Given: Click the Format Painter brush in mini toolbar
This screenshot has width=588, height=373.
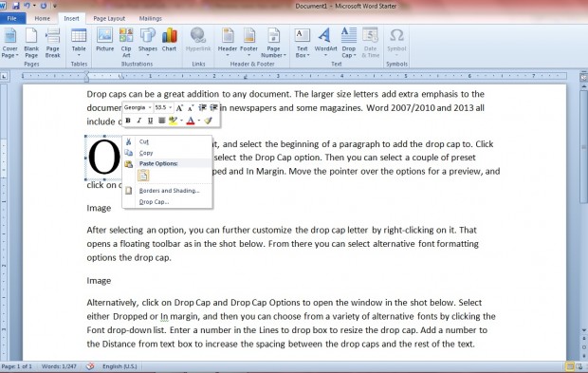Looking at the screenshot, I should (209, 121).
